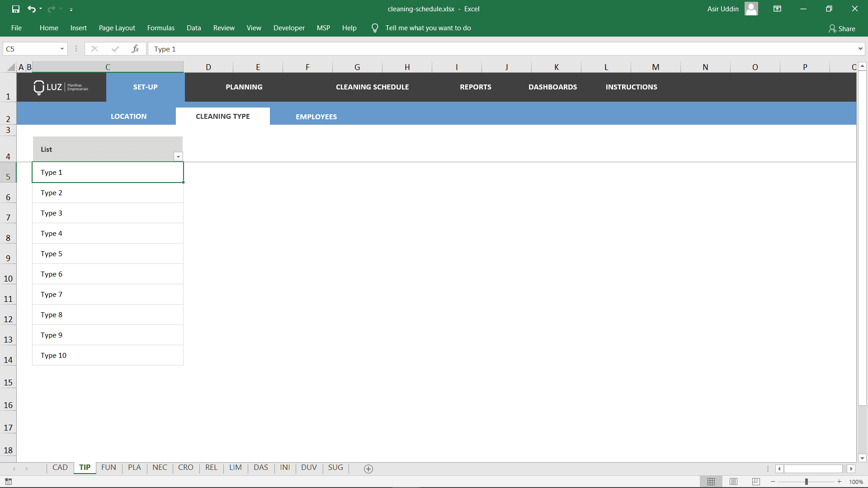Click the Insert Function (fx) icon
The width and height of the screenshot is (868, 488).
(x=135, y=49)
